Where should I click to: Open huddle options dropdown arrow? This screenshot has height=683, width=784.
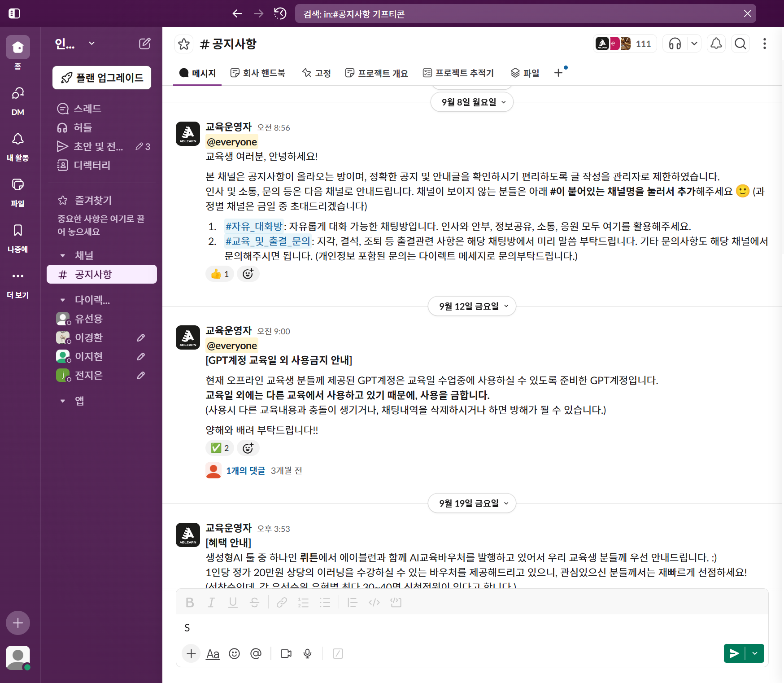694,44
